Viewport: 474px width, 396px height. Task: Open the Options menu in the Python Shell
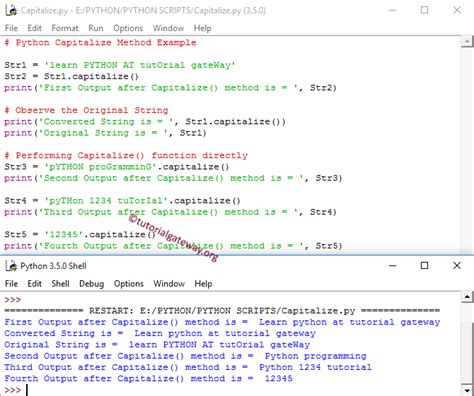coord(129,284)
